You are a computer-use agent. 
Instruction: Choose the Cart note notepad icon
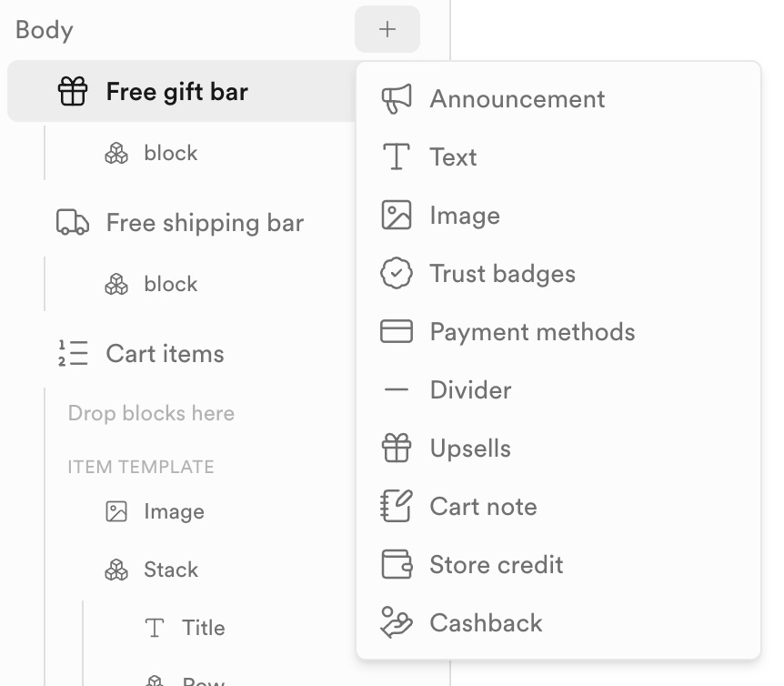(396, 506)
